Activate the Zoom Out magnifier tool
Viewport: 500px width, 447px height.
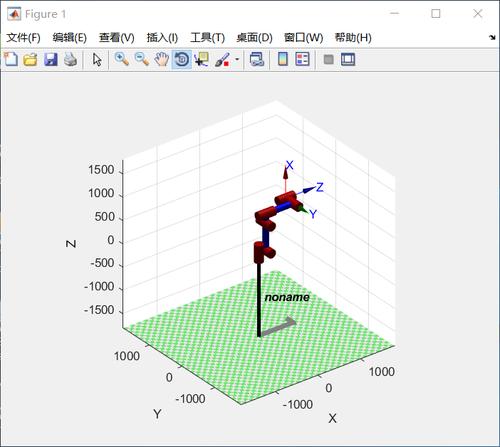pos(142,60)
